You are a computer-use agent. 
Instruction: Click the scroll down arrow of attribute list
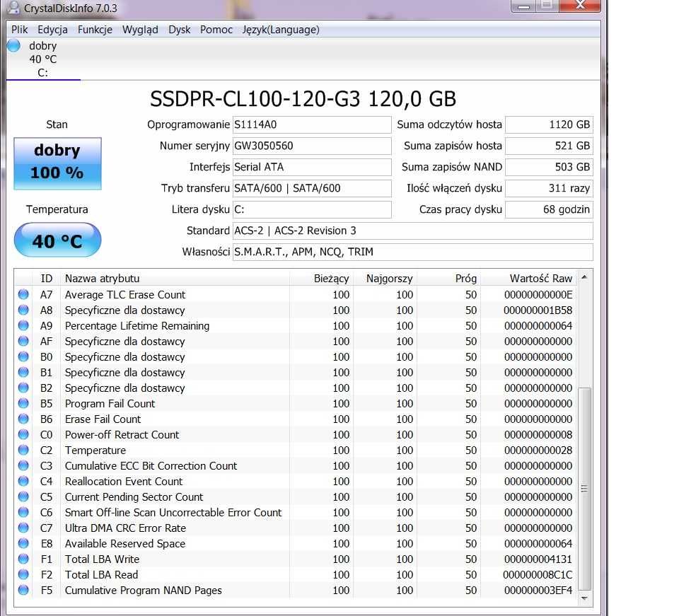click(584, 598)
